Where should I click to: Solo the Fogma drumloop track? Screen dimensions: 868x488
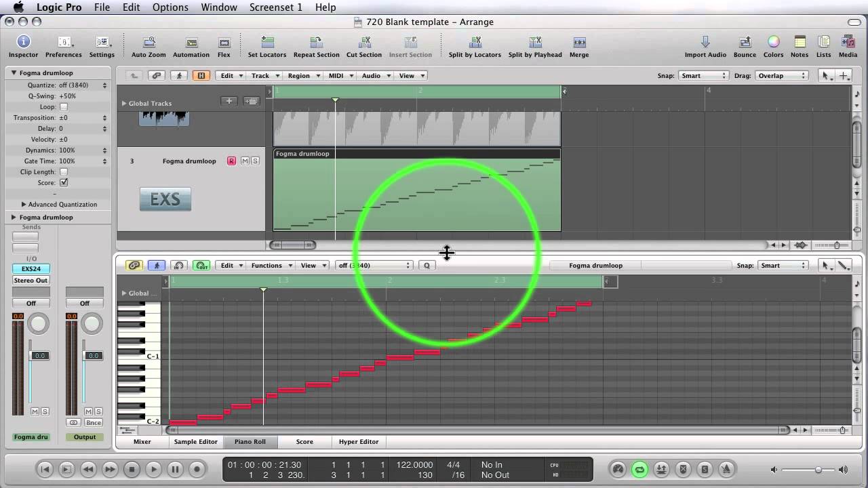pyautogui.click(x=255, y=161)
